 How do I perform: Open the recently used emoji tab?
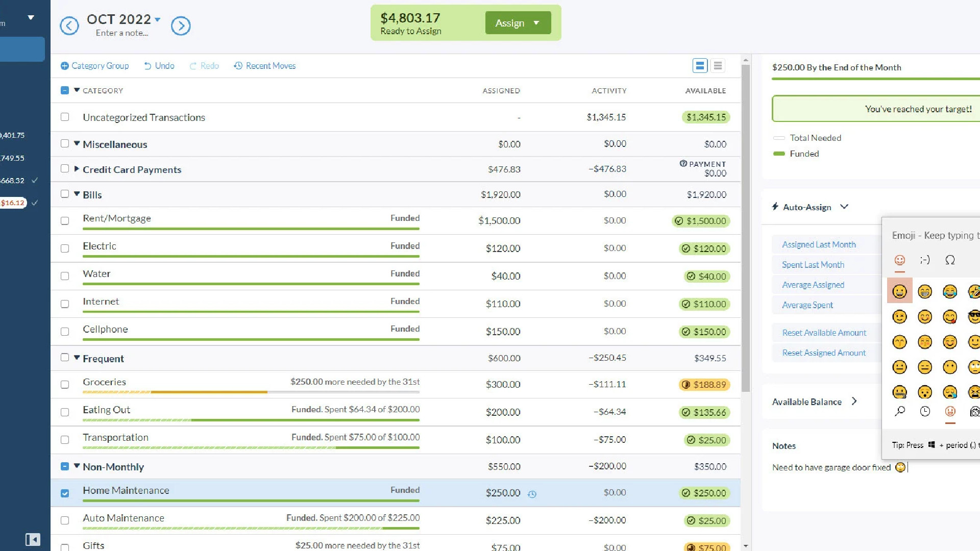tap(924, 411)
